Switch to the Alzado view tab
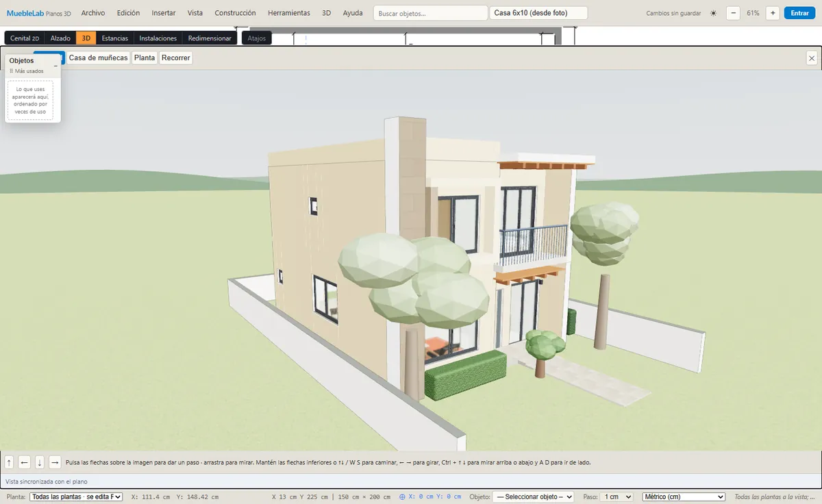 click(60, 38)
